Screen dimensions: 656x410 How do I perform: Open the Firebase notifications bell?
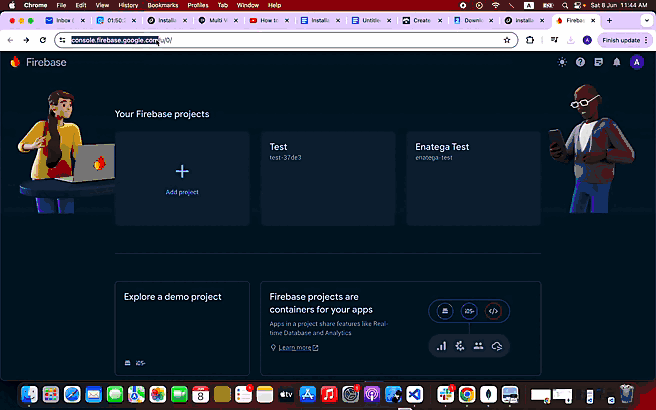(x=617, y=62)
